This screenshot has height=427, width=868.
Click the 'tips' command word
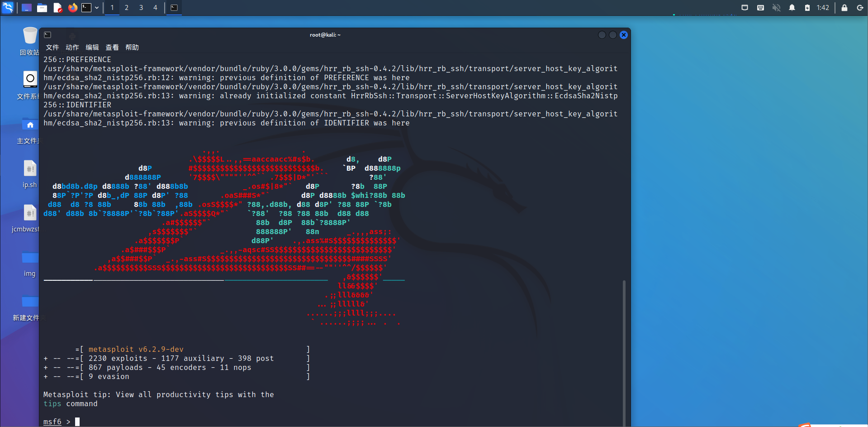pos(52,403)
